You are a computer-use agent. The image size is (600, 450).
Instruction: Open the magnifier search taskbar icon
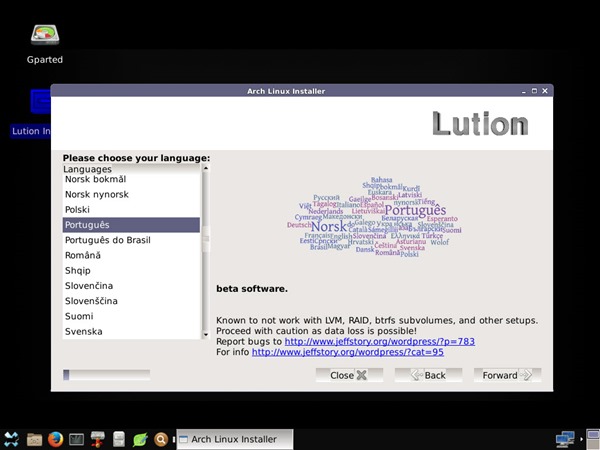click(161, 439)
